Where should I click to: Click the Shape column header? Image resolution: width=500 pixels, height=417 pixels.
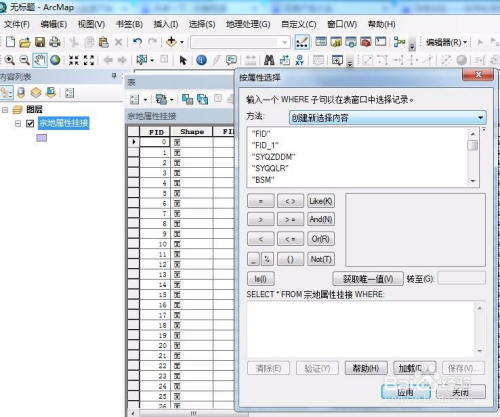[x=192, y=132]
